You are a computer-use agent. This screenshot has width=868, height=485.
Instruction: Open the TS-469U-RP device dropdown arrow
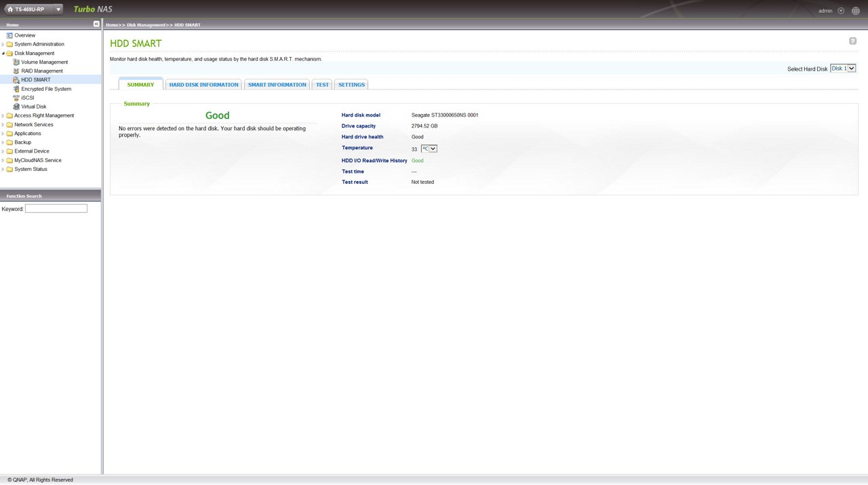(x=58, y=9)
